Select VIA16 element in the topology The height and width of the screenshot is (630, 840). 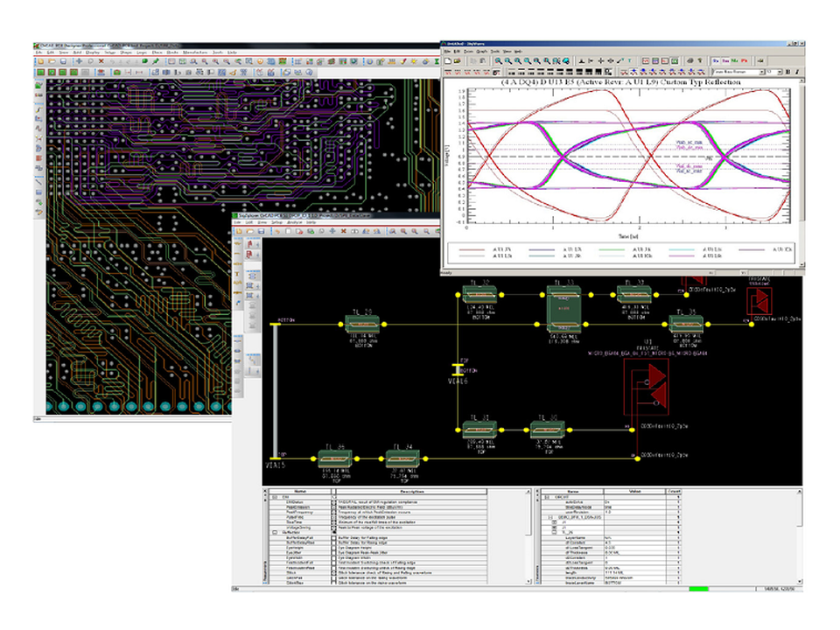point(457,371)
